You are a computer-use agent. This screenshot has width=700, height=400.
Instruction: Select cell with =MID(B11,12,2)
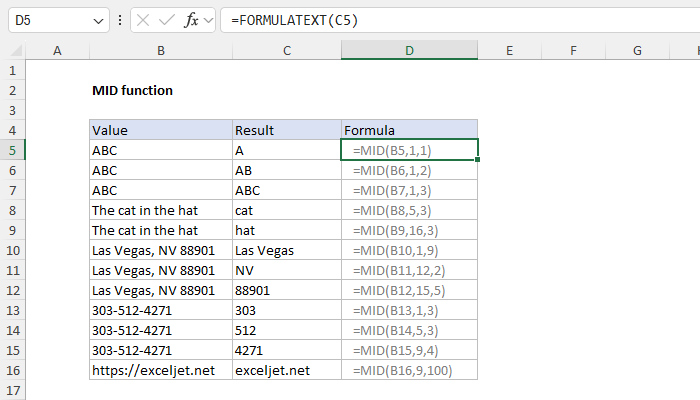(x=409, y=270)
